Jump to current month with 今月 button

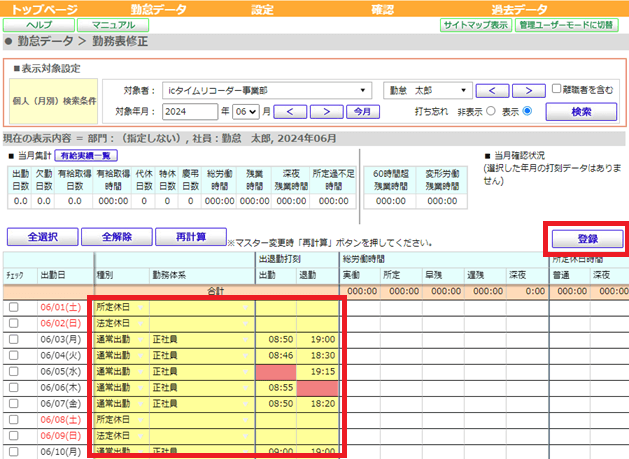pos(363,112)
